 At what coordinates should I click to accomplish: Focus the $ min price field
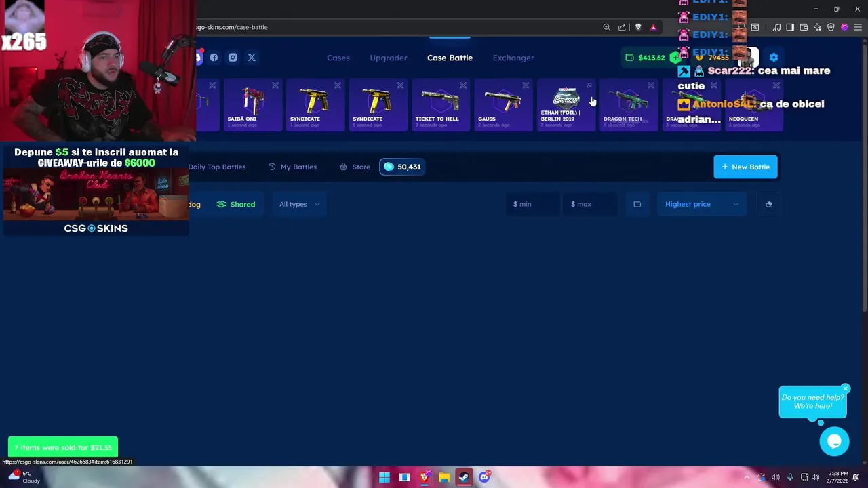pos(533,204)
